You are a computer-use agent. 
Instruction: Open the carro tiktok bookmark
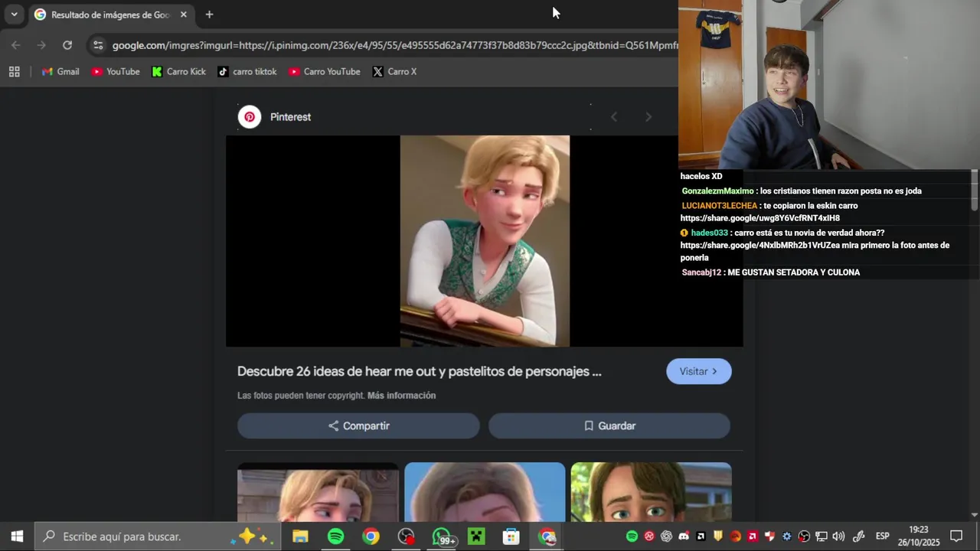pyautogui.click(x=247, y=71)
